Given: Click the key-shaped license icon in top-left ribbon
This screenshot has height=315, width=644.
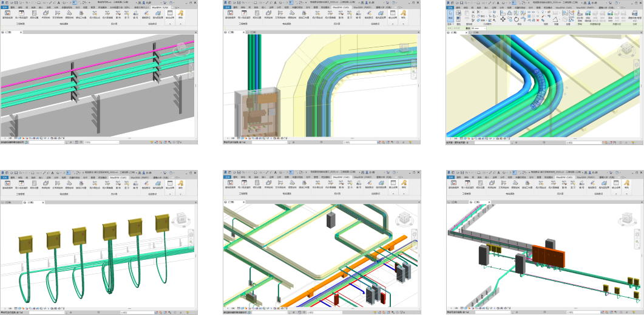Looking at the screenshot, I should pyautogui.click(x=180, y=12).
